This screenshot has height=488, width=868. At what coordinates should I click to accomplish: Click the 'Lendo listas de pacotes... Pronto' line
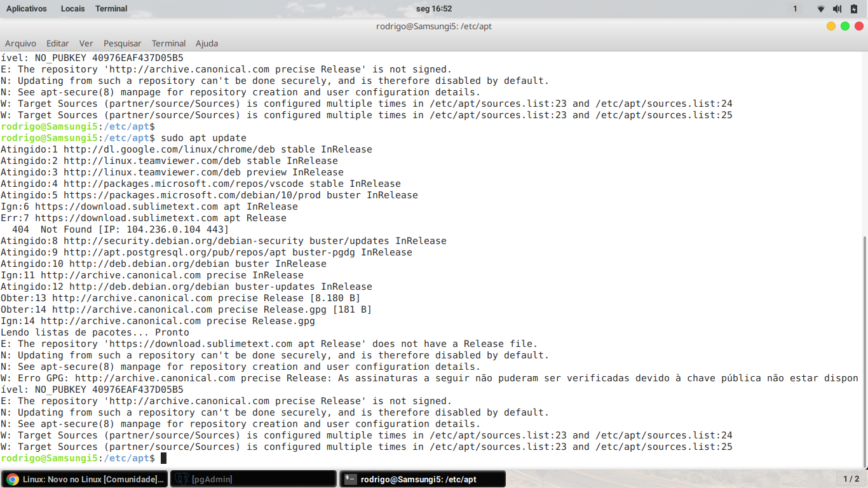[95, 332]
